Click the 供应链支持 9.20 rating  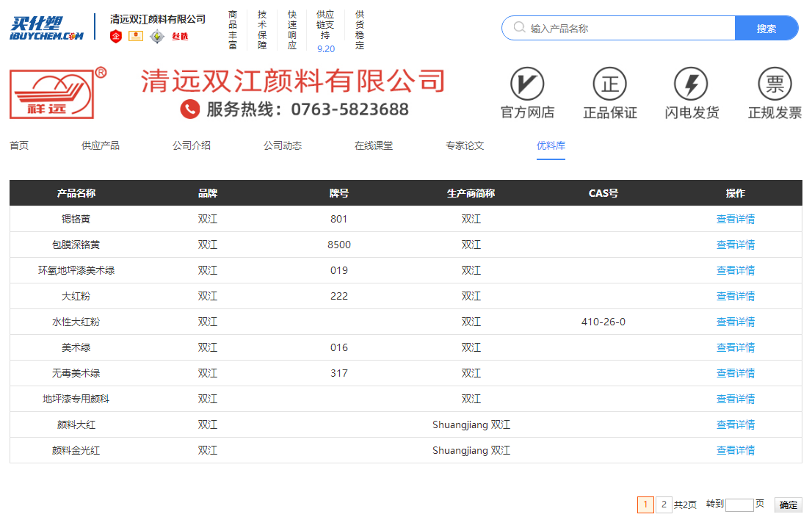click(x=326, y=32)
